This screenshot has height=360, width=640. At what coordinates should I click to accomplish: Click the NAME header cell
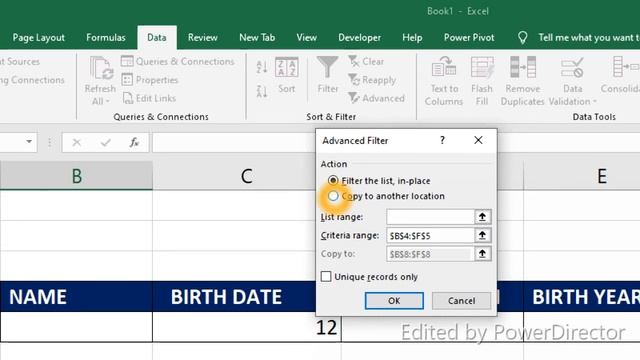76,297
